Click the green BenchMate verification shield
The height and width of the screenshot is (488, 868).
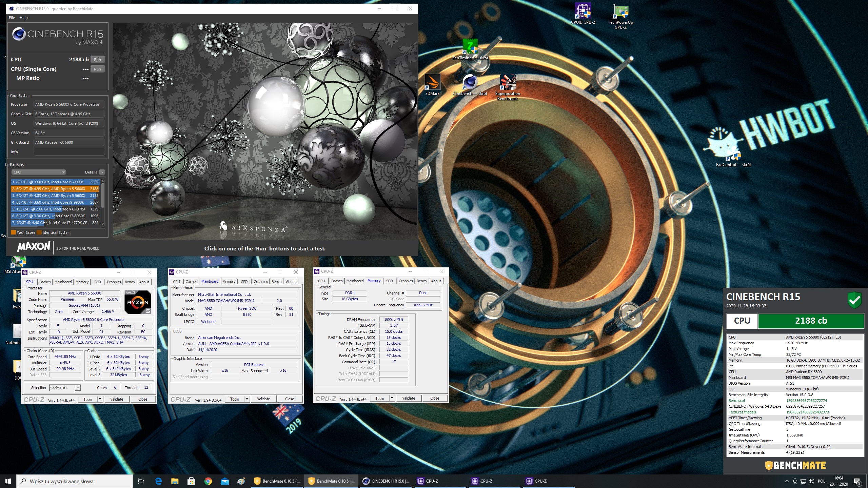854,300
